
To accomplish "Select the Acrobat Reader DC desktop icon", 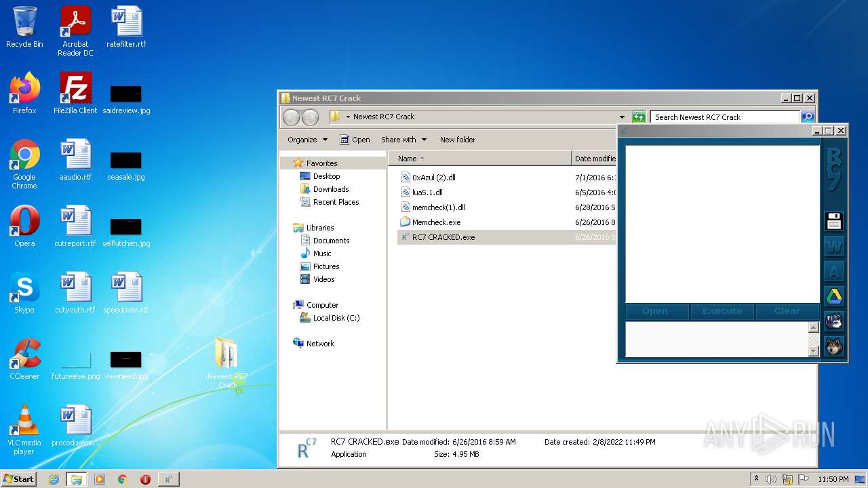I will [x=75, y=30].
